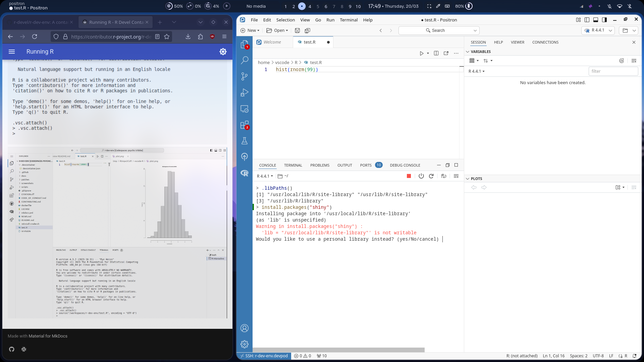Toggle console word wrap icon
This screenshot has width=644, height=362.
tap(444, 176)
